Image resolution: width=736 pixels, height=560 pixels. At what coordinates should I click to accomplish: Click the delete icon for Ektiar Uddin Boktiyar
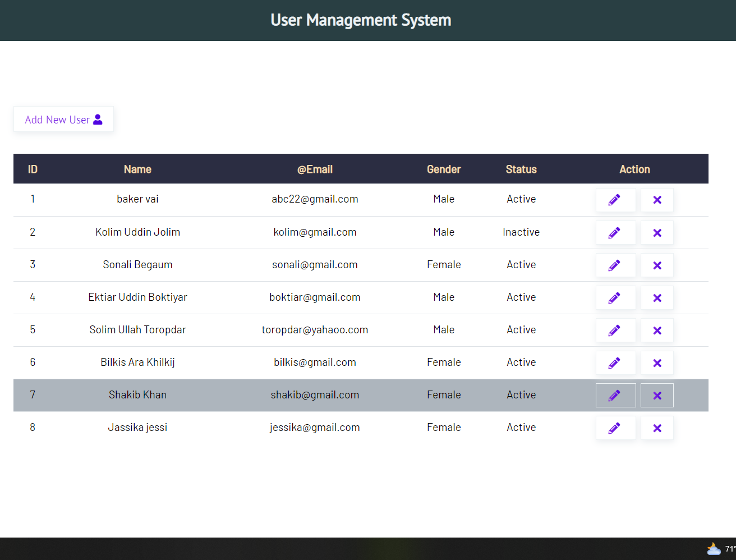657,297
